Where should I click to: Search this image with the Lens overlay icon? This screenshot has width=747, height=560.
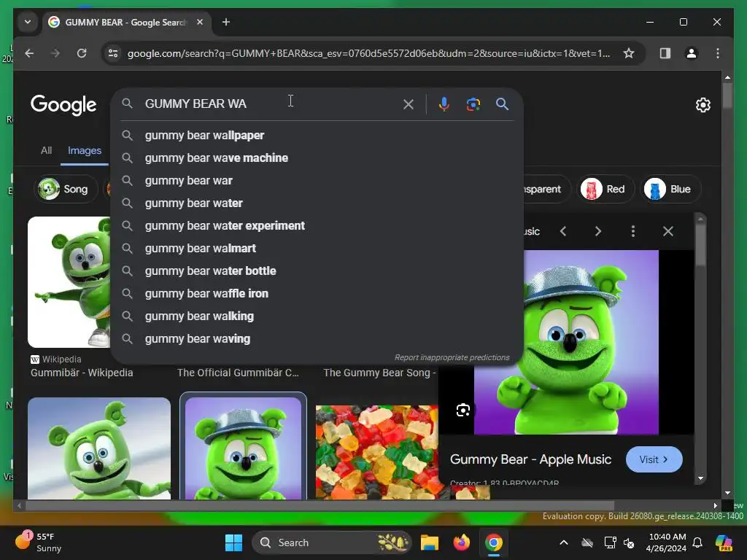pyautogui.click(x=463, y=410)
